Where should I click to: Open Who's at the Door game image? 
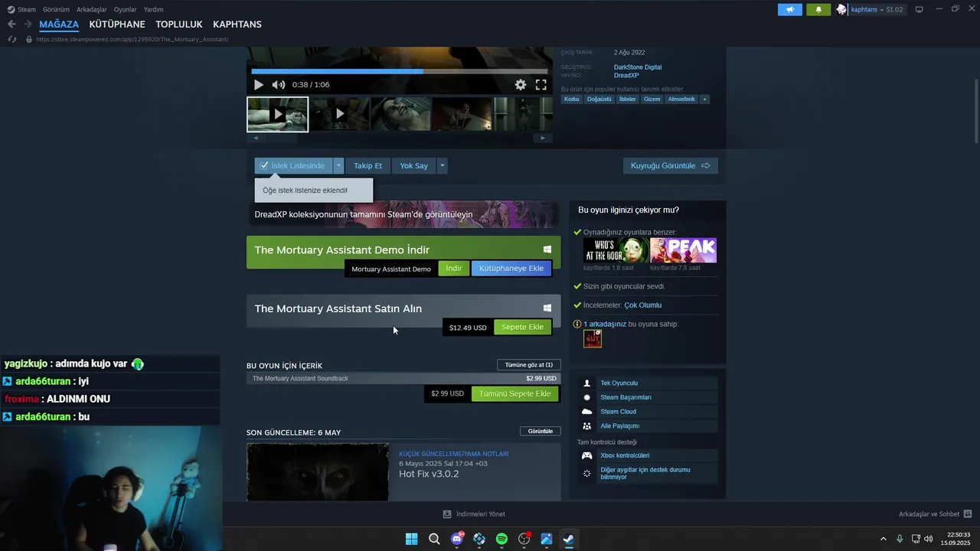(x=616, y=250)
